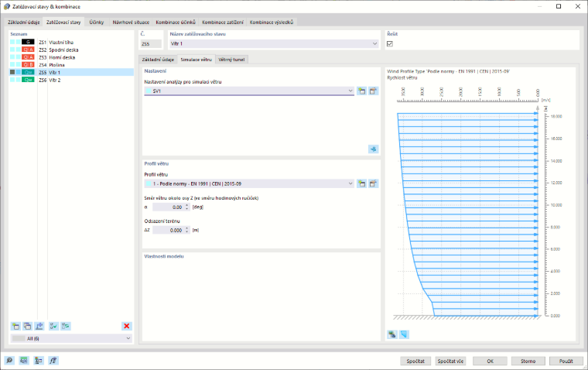Create new wind simulation analysis setting
Viewport: 588px width, 370px height.
(x=361, y=91)
